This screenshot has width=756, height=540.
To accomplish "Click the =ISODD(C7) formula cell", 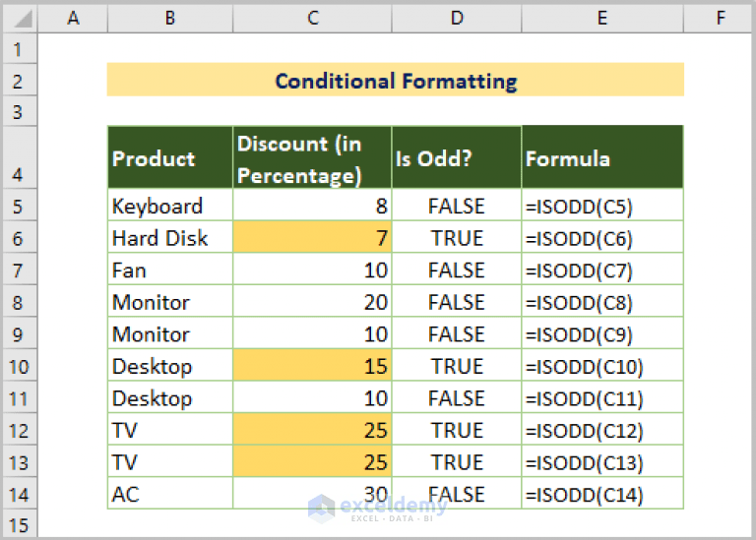I will pyautogui.click(x=602, y=270).
